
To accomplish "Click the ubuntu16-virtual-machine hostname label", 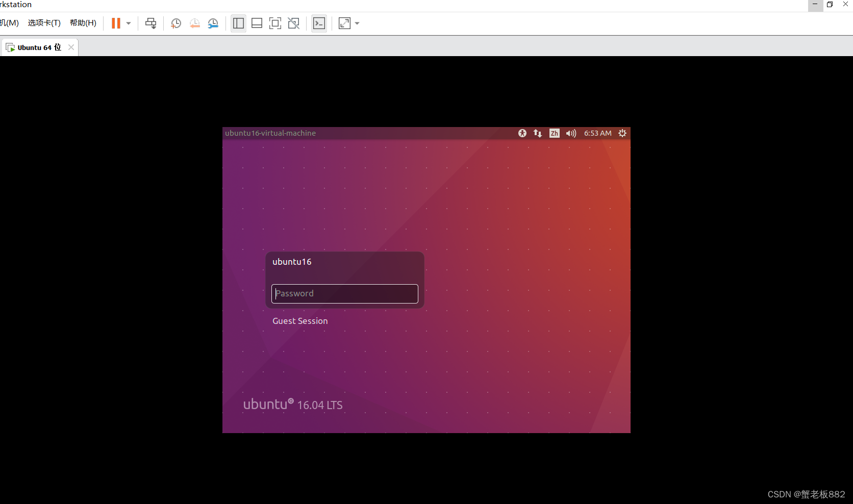I will click(270, 133).
